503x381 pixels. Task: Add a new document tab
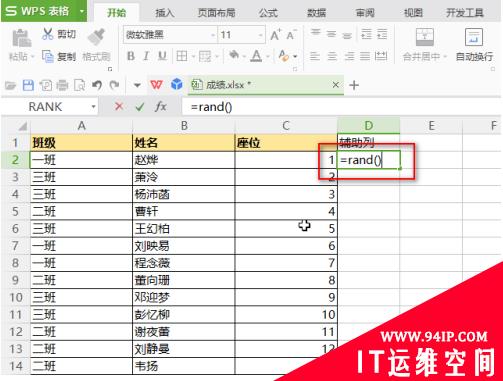[354, 85]
